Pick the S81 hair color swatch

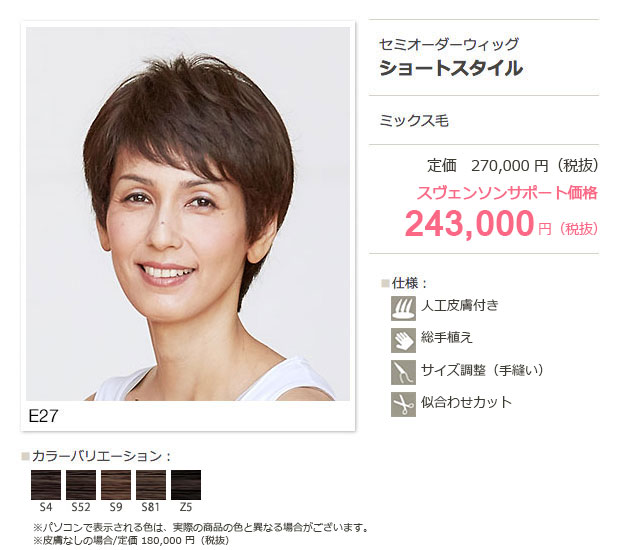[151, 485]
